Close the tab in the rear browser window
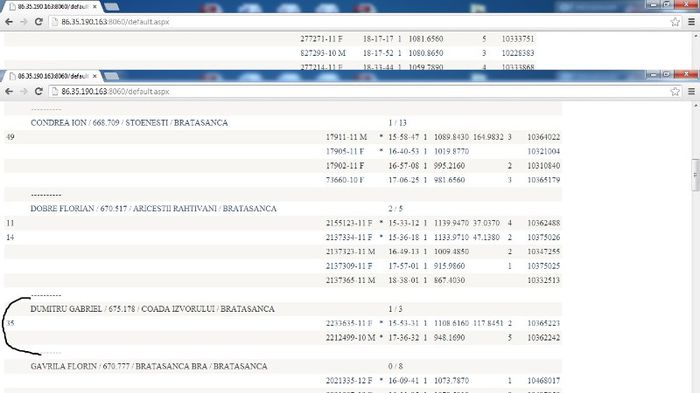 (x=95, y=7)
